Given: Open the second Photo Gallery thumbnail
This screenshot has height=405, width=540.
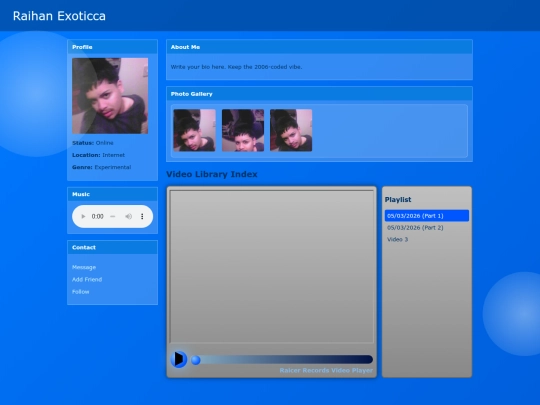Looking at the screenshot, I should click(x=243, y=130).
